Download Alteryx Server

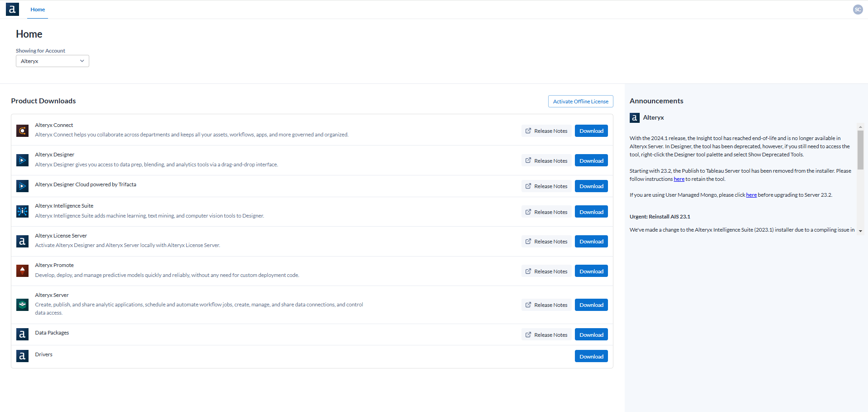click(x=591, y=305)
